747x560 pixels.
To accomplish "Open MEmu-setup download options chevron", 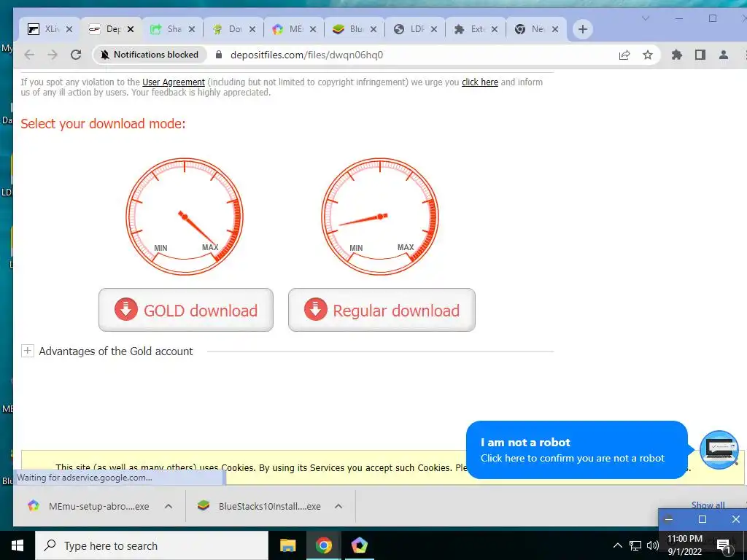I will coord(169,506).
